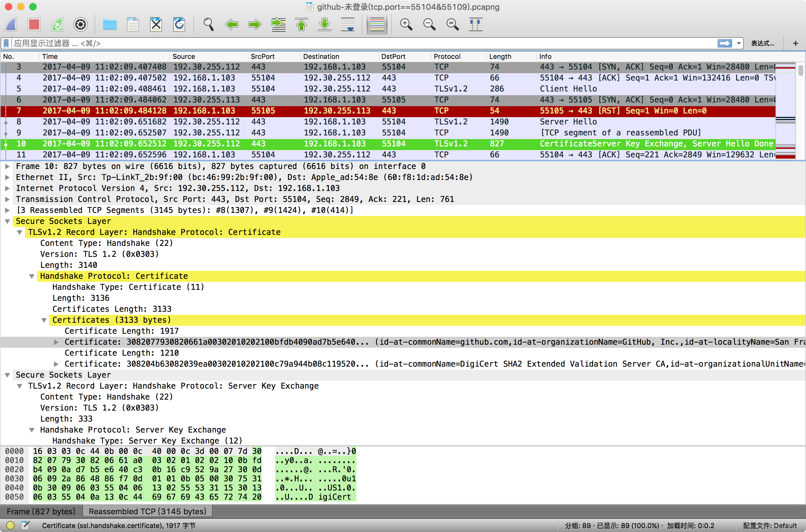Switch to the Reassembled TCP tab
The height and width of the screenshot is (532, 806).
pyautogui.click(x=147, y=511)
